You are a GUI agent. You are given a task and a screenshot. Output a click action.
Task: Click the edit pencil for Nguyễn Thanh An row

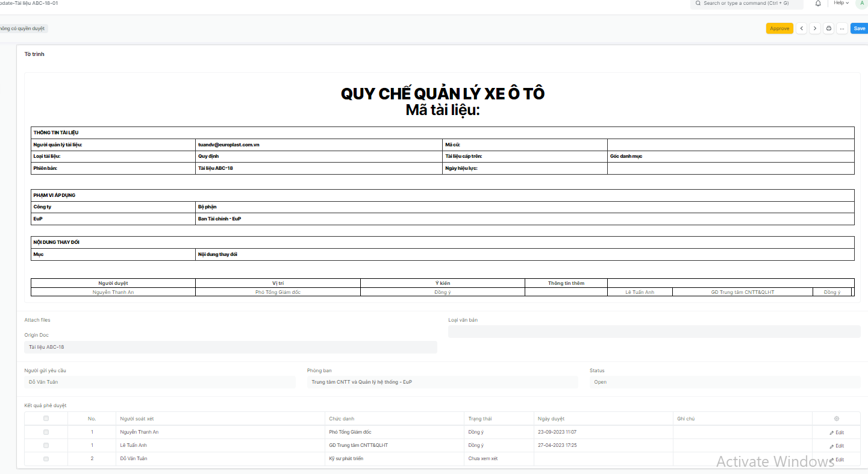coord(836,432)
